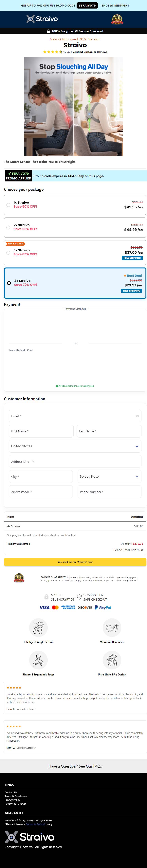Click the $49.95 /ea price
This screenshot has height=868, width=147.
pos(134,207)
